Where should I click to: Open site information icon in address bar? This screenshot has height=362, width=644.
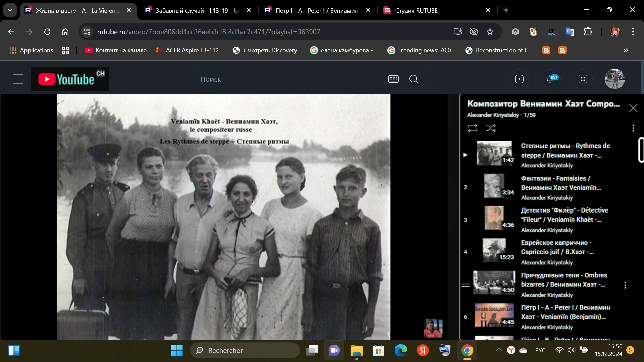[87, 32]
